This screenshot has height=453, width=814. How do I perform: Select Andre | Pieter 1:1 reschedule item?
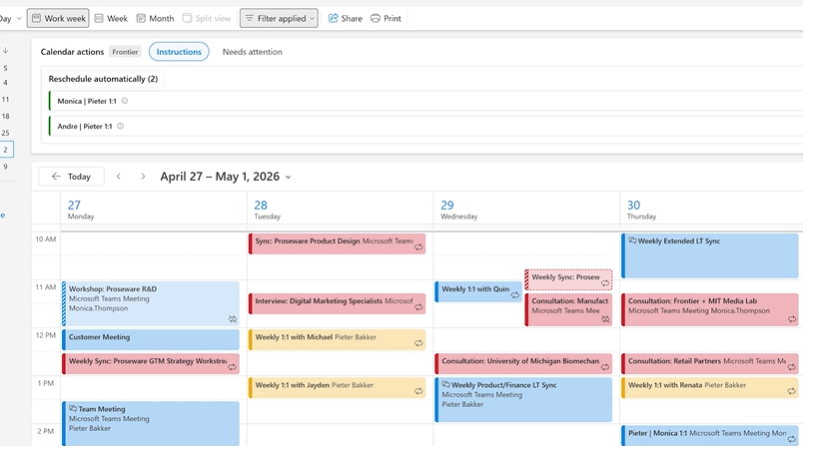point(426,126)
